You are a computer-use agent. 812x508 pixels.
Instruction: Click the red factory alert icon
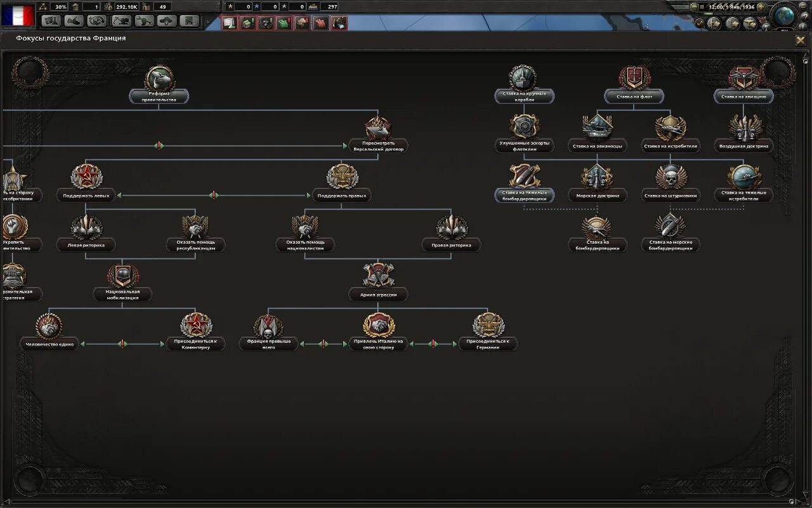[x=321, y=23]
